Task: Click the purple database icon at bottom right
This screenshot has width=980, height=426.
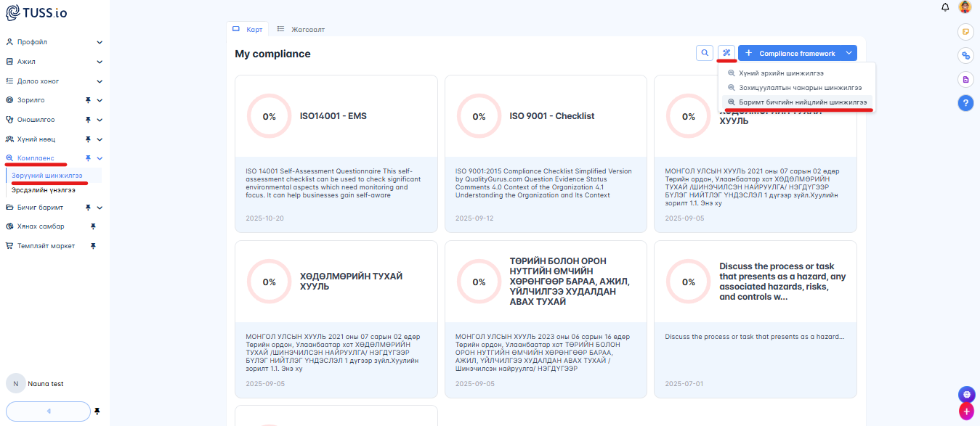Action: 966,394
